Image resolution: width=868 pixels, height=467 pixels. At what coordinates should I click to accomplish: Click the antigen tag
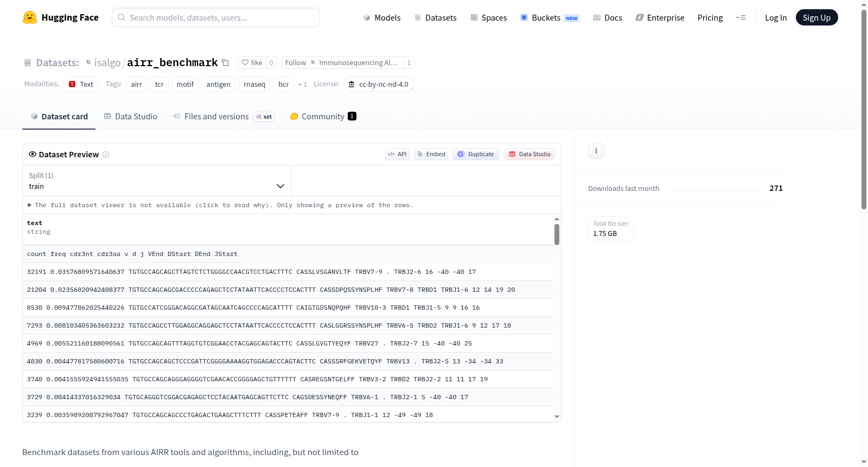[219, 84]
